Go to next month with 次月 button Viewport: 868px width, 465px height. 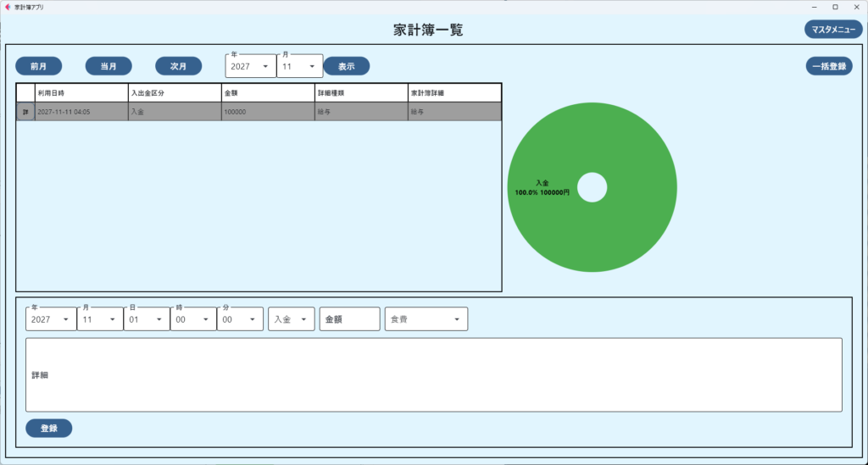[x=178, y=66]
